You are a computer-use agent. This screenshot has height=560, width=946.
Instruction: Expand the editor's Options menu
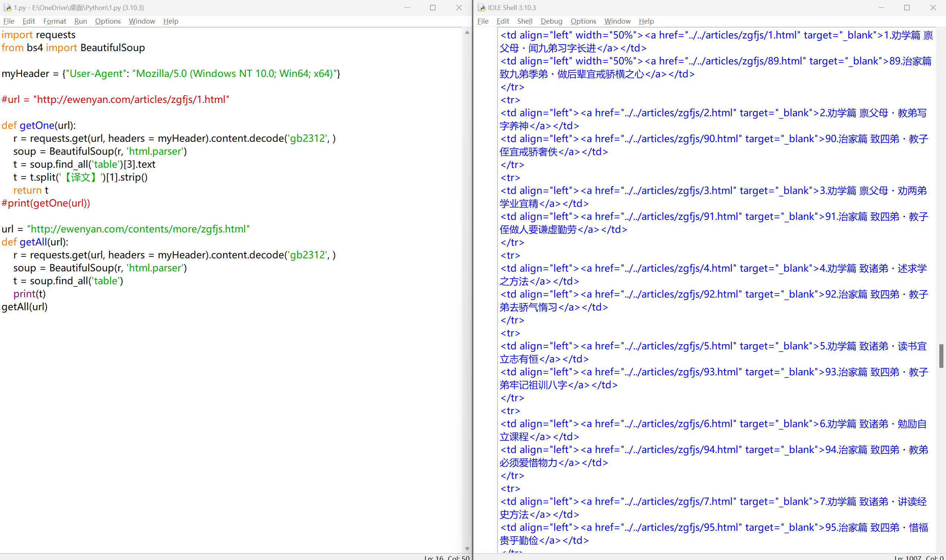(x=108, y=21)
